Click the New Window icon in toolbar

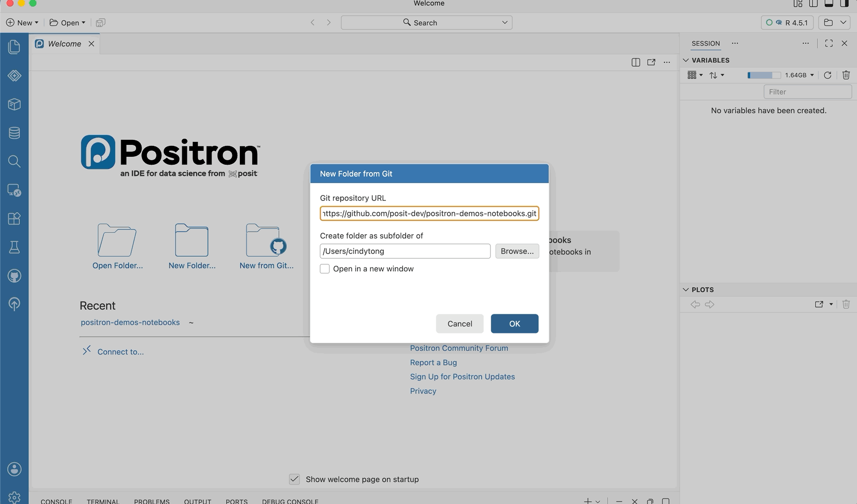(x=100, y=23)
